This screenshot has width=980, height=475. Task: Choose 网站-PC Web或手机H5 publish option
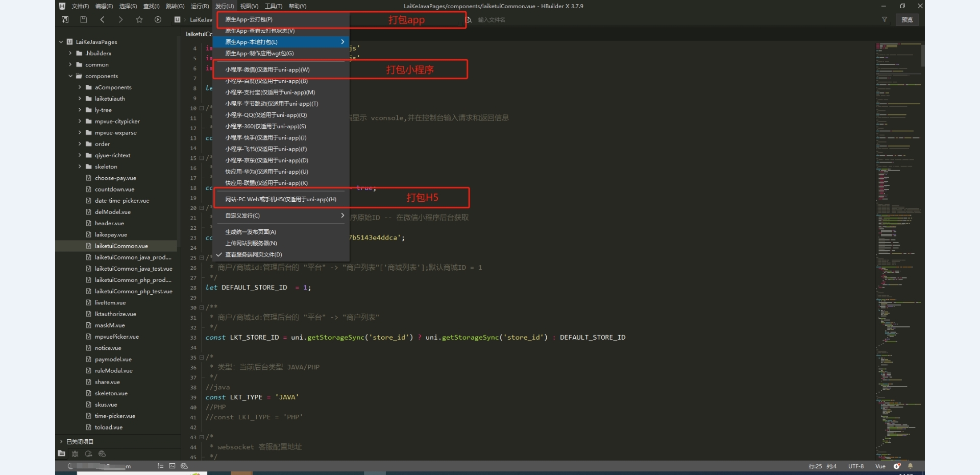point(281,199)
